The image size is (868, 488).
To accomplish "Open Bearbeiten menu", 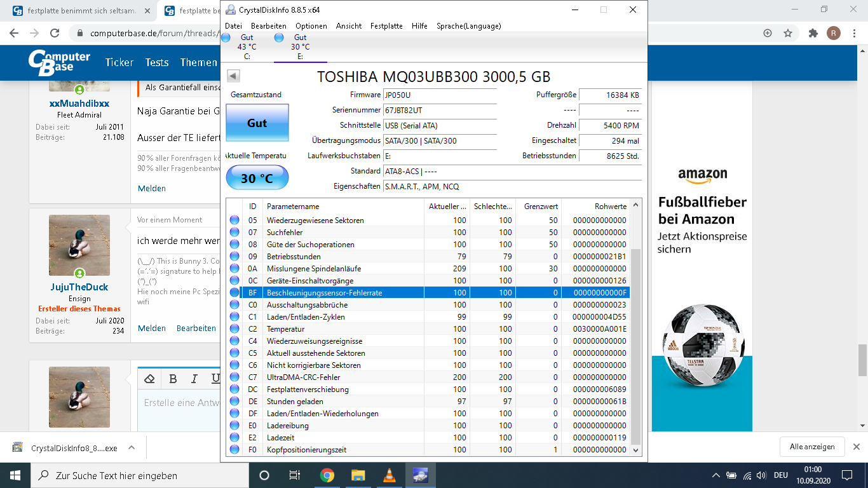I will pos(268,26).
